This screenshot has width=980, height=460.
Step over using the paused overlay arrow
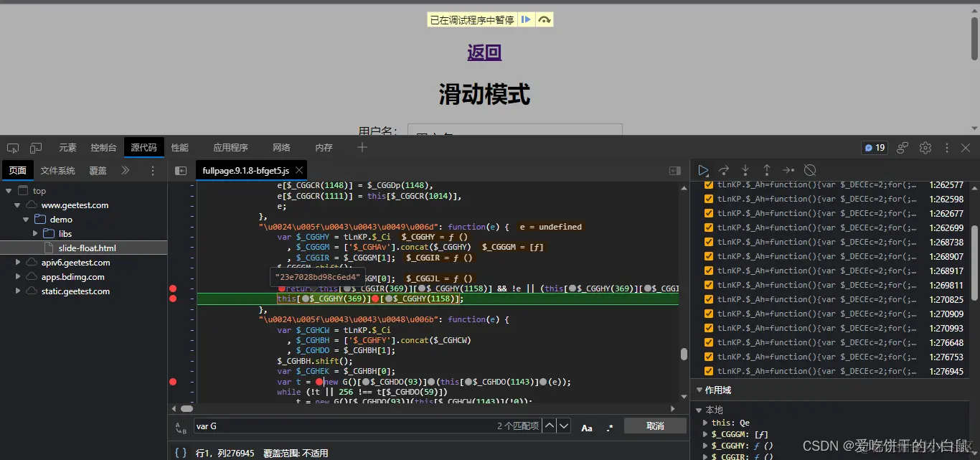[545, 20]
